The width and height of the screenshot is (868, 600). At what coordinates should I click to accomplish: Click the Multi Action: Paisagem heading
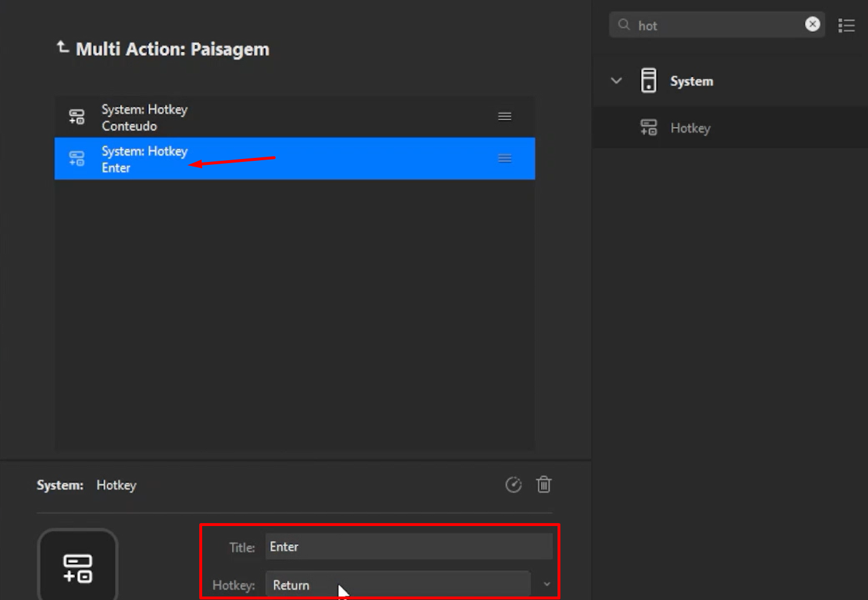coord(172,50)
